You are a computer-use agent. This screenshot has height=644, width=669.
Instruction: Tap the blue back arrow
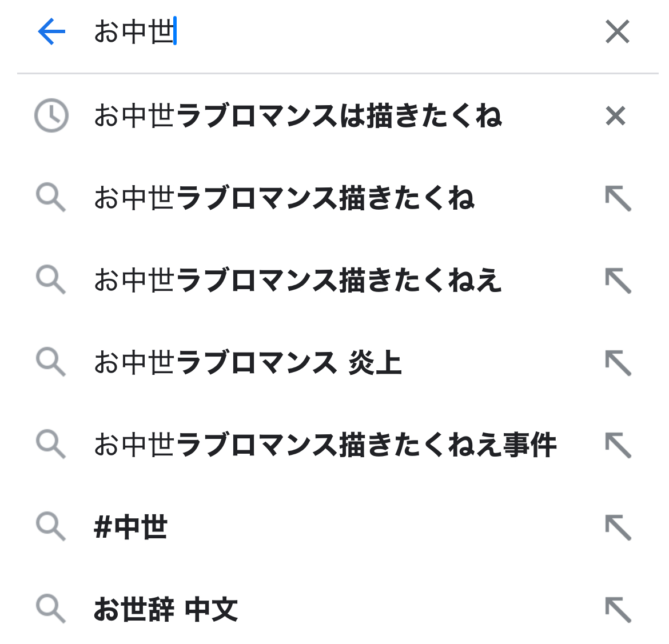pos(51,31)
